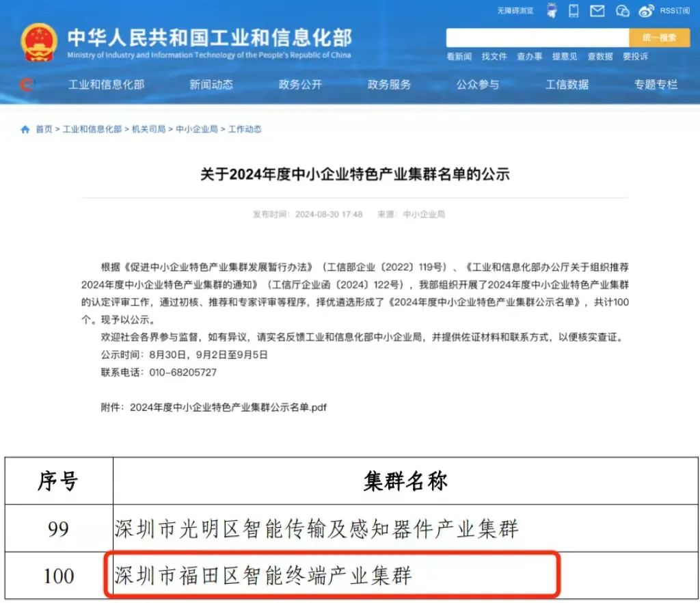This screenshot has height=603, width=700.
Task: Open the 找文件 quick link
Action: coord(494,56)
